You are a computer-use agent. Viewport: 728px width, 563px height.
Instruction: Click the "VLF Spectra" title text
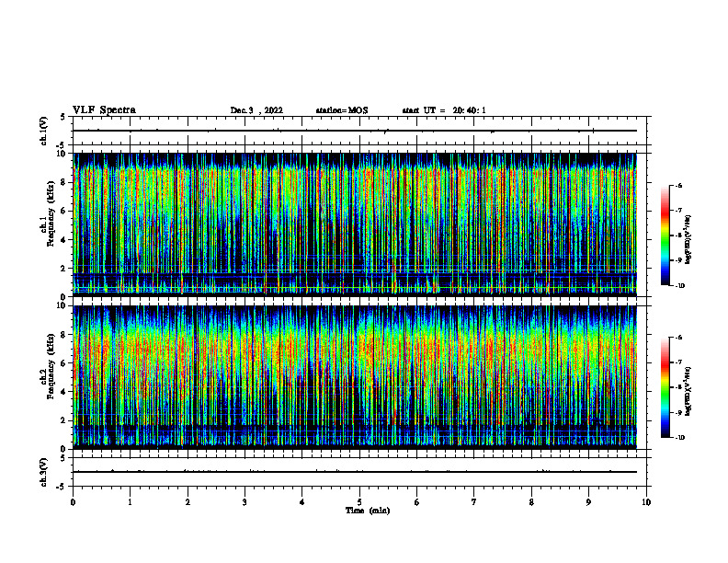coord(104,110)
